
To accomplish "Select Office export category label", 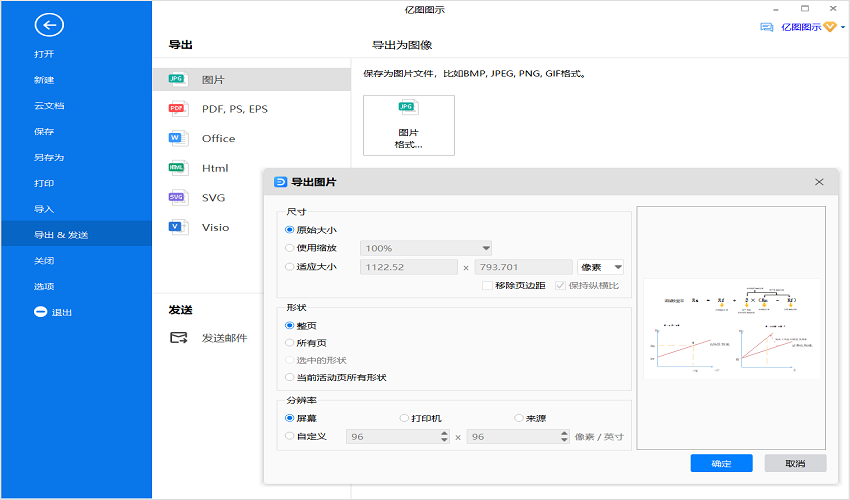I will 218,139.
